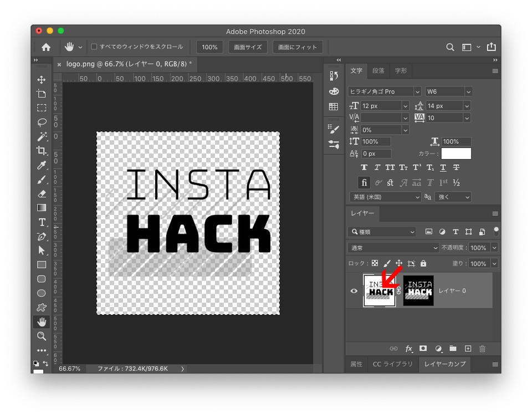Select the Magic Wand tool
Screen dimensions: 532x414
tap(42, 136)
